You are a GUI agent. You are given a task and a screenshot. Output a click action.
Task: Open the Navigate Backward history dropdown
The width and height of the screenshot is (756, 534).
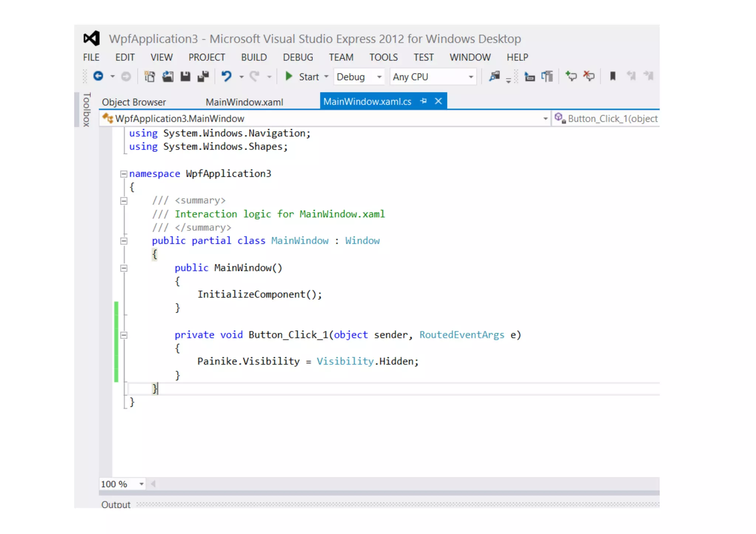[x=112, y=77]
